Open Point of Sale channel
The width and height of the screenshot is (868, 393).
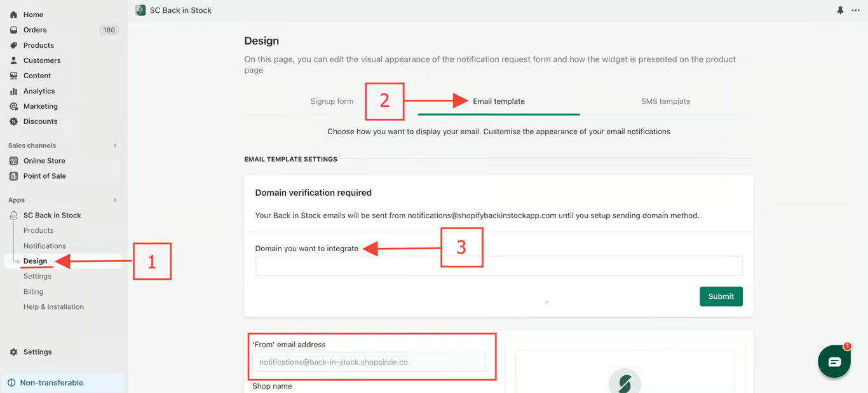point(44,176)
